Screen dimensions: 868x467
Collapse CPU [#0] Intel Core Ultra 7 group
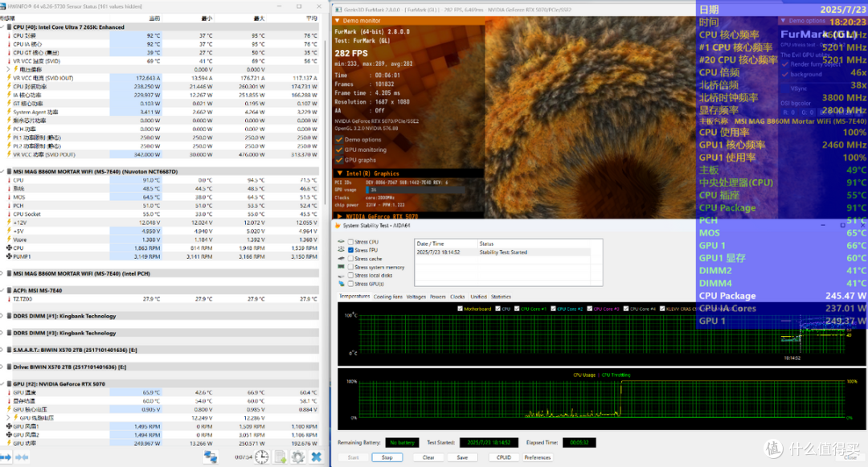tap(2, 27)
